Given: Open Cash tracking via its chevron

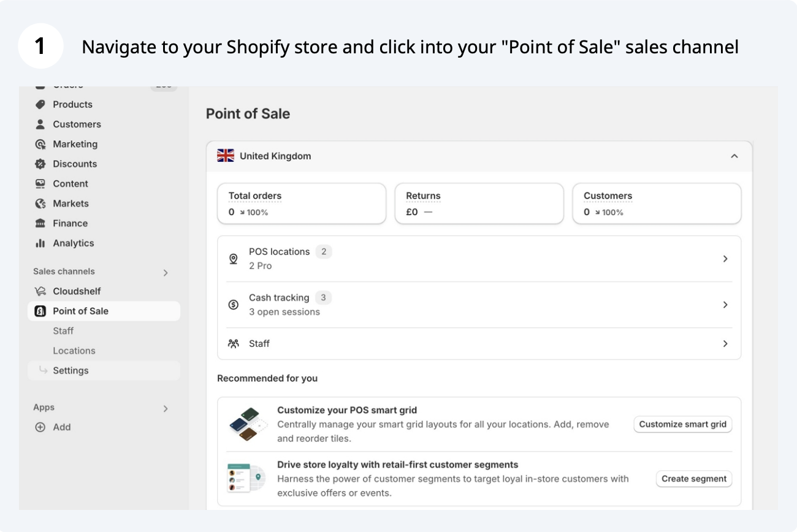Looking at the screenshot, I should (x=725, y=305).
